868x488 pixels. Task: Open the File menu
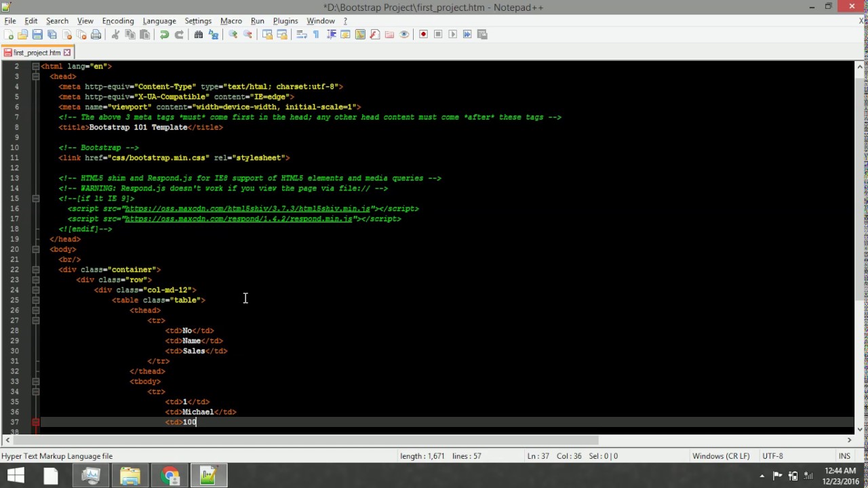coord(10,21)
